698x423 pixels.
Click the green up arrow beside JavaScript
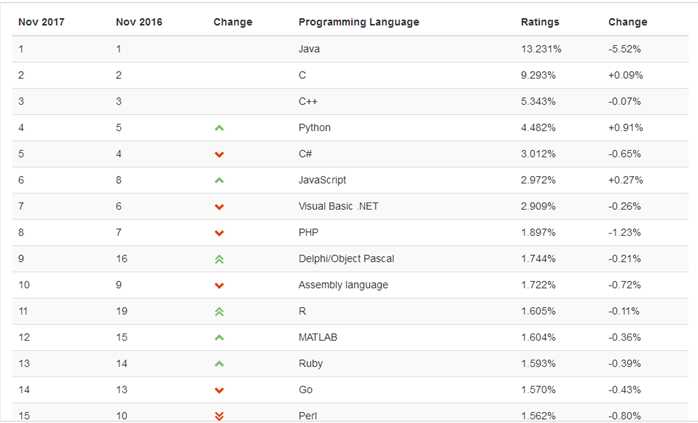coord(219,181)
